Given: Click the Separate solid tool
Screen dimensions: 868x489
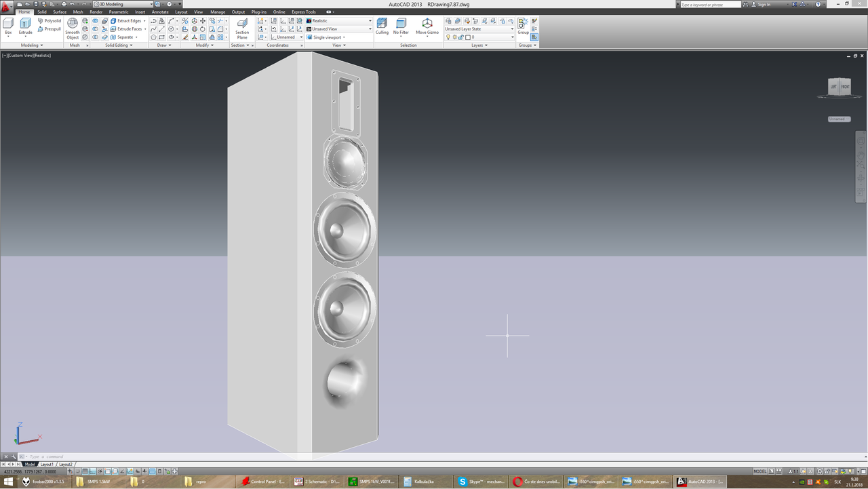Looking at the screenshot, I should tap(123, 37).
